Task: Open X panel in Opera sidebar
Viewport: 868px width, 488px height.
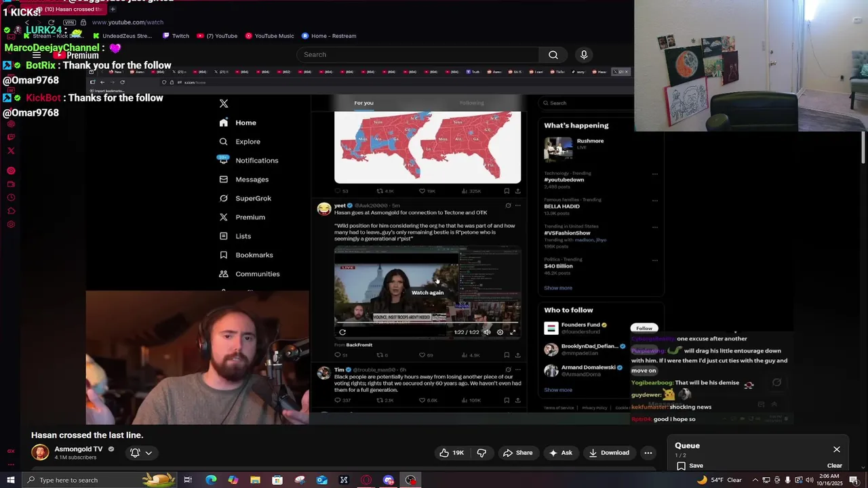Action: pos(11,150)
